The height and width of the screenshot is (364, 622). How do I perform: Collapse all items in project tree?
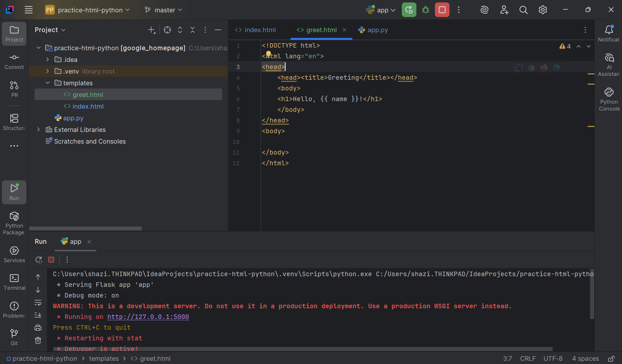click(x=193, y=30)
